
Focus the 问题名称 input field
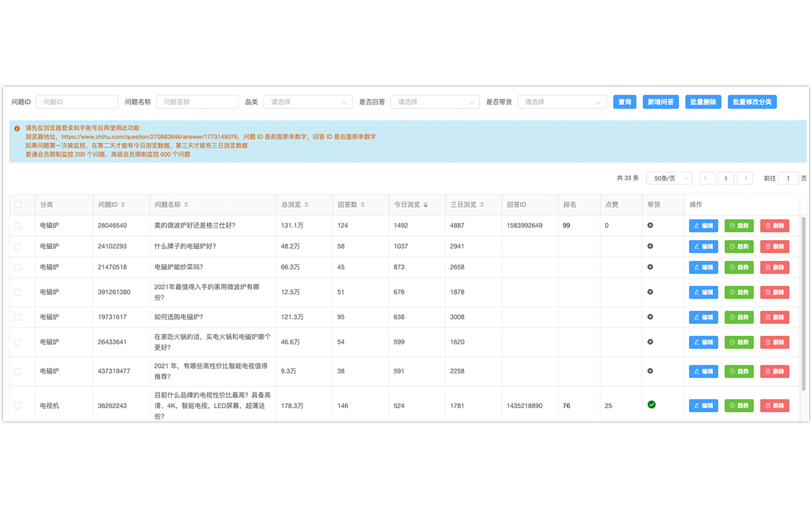click(197, 102)
